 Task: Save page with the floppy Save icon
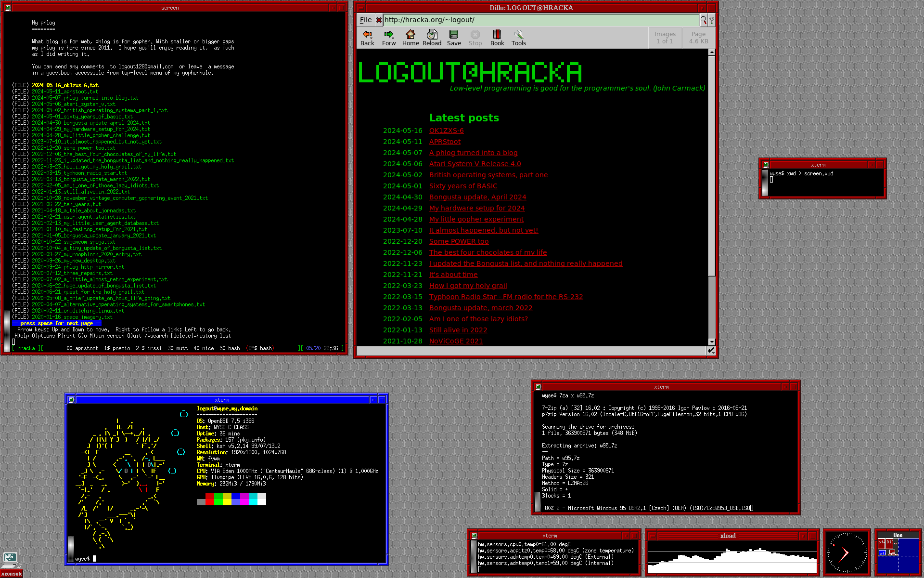click(x=453, y=35)
